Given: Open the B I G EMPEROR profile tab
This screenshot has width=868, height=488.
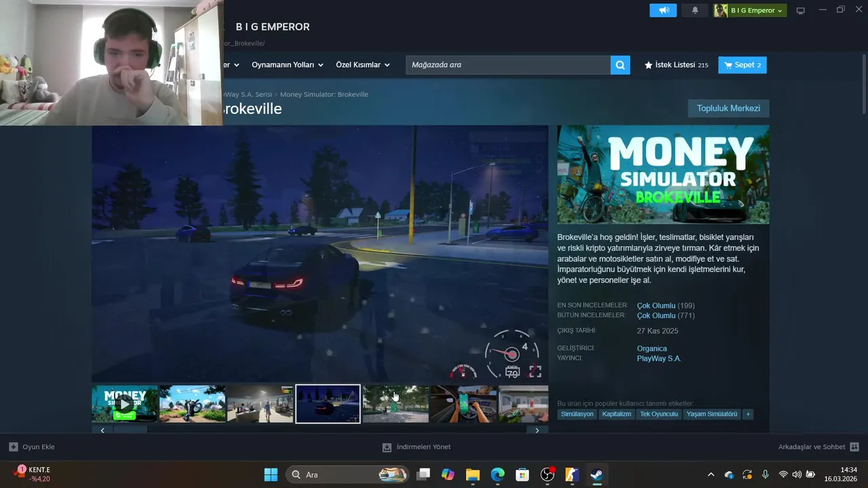Looking at the screenshot, I should (x=273, y=26).
